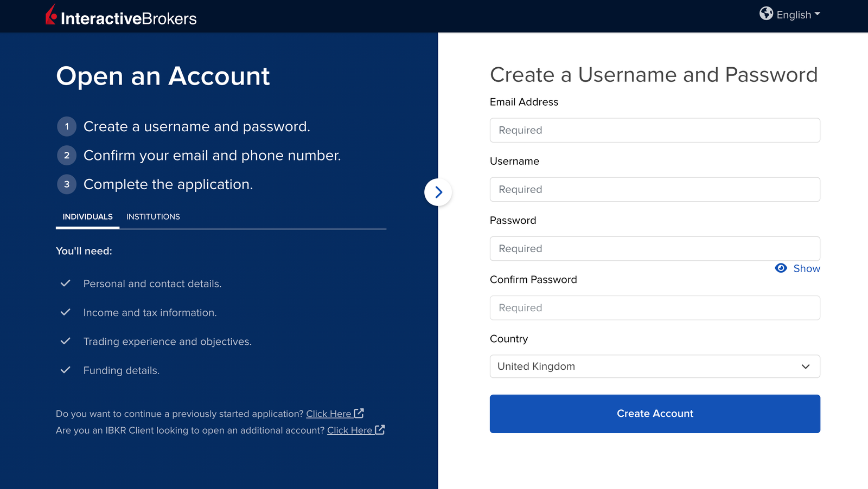Screen dimensions: 868x489
Task: Click the step 2 number badge
Action: pos(67,156)
